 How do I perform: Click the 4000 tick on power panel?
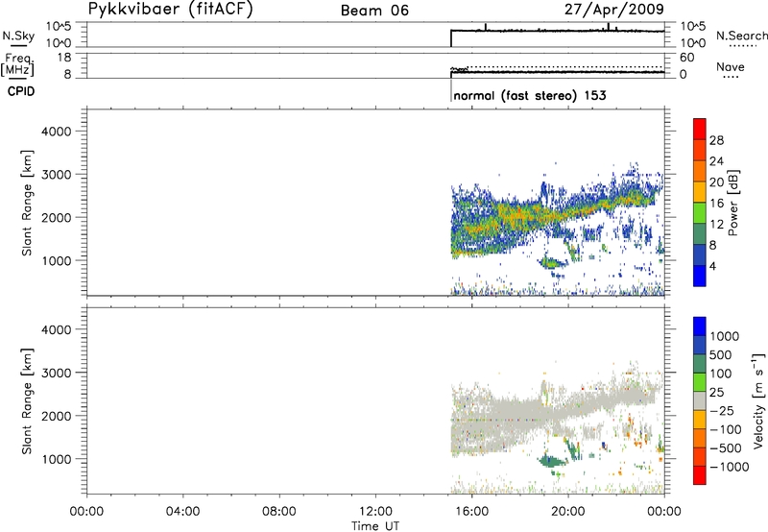click(56, 132)
